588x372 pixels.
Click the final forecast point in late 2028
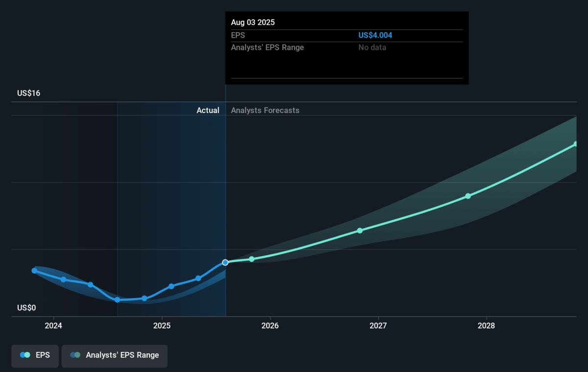tap(576, 144)
